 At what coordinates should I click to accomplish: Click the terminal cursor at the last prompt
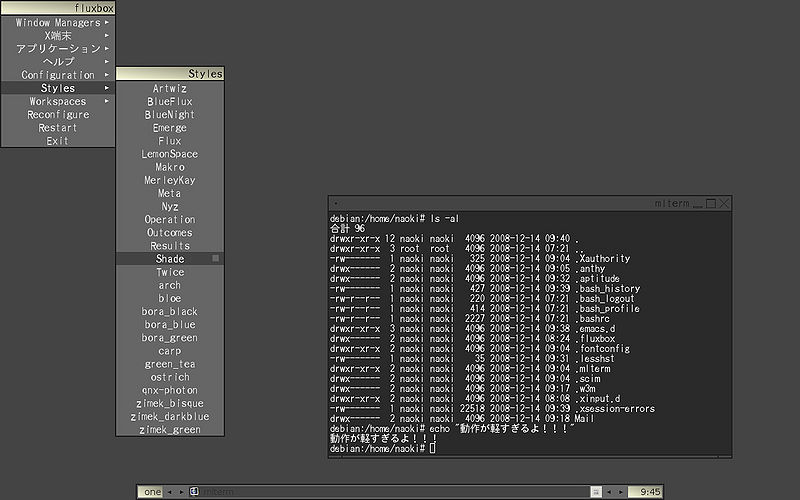click(x=433, y=448)
